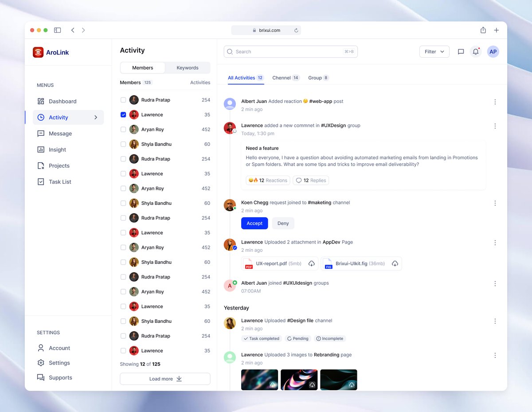532x412 pixels.
Task: Open options menu for Albert Juan reaction activity
Action: click(495, 102)
